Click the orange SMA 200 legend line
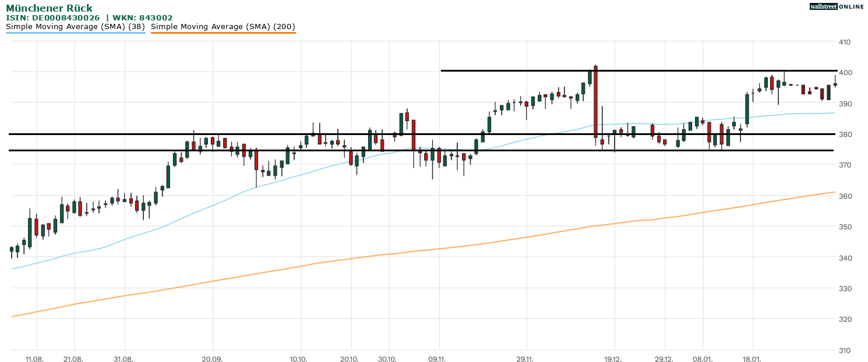Image resolution: width=868 pixels, height=362 pixels. [223, 33]
